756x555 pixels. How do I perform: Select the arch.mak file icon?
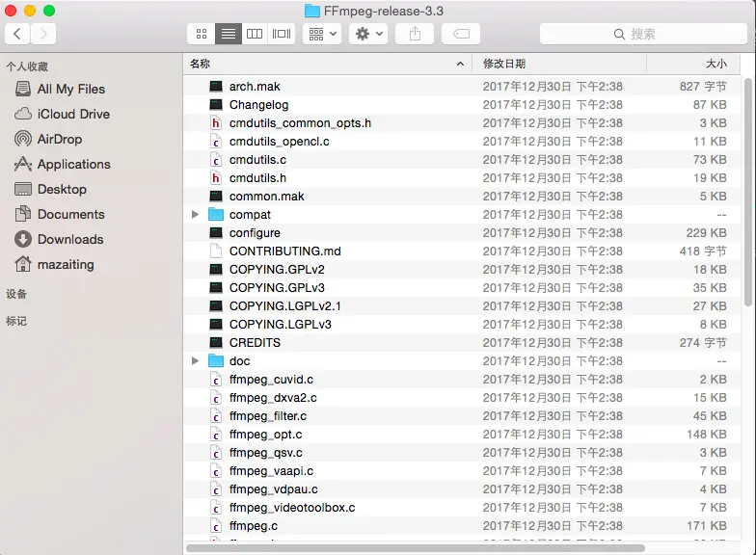(216, 87)
